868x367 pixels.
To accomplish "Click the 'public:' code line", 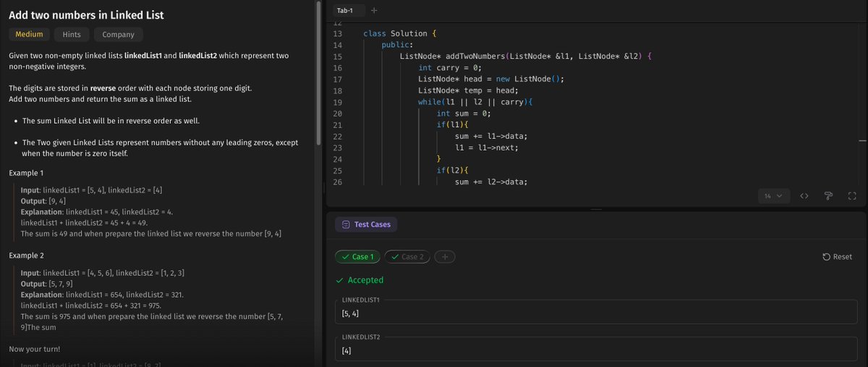I will tap(398, 45).
